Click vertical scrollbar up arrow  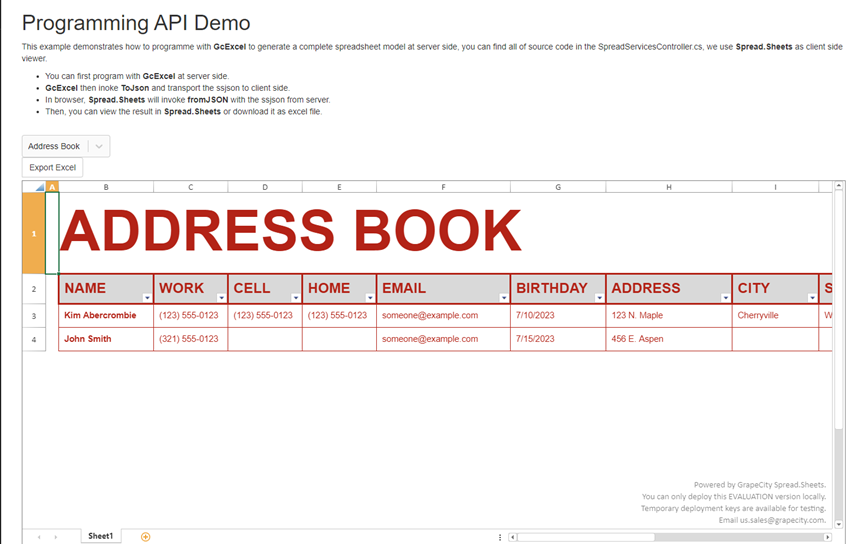coord(839,186)
